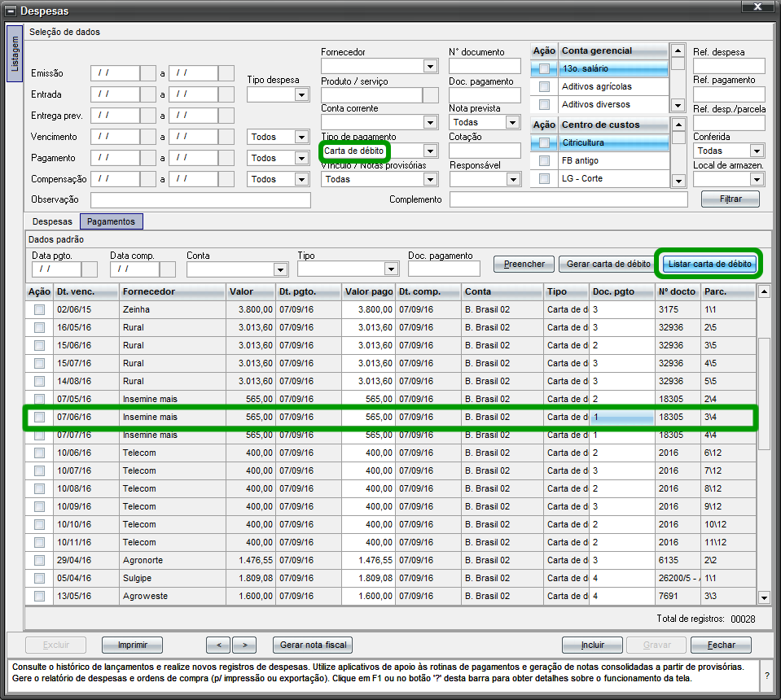Close the window with Fechar button
The height and width of the screenshot is (700, 781).
coord(721,645)
